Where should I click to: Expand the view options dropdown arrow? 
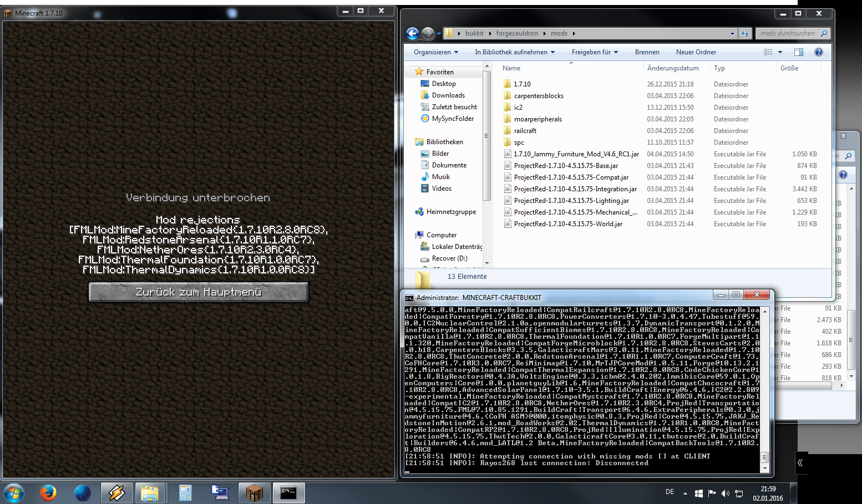click(780, 52)
